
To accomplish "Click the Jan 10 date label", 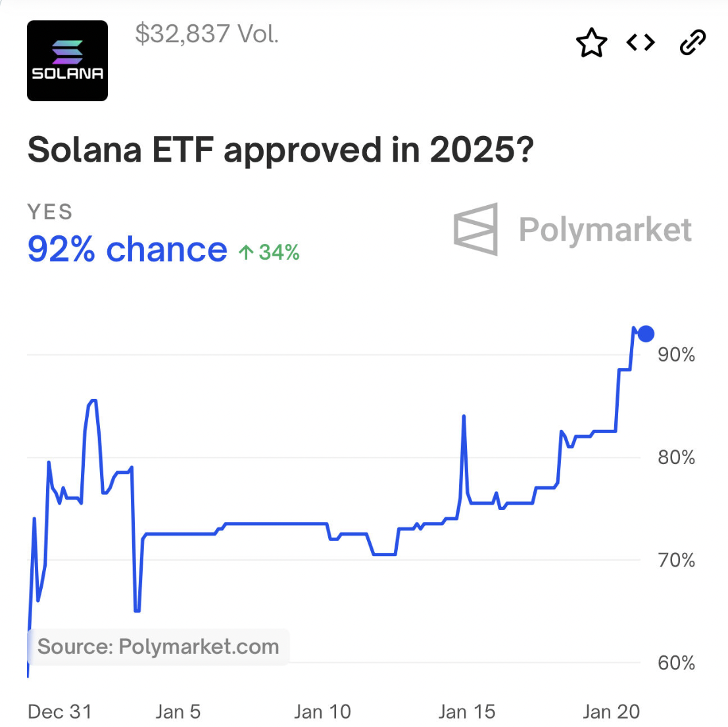I will tap(322, 711).
